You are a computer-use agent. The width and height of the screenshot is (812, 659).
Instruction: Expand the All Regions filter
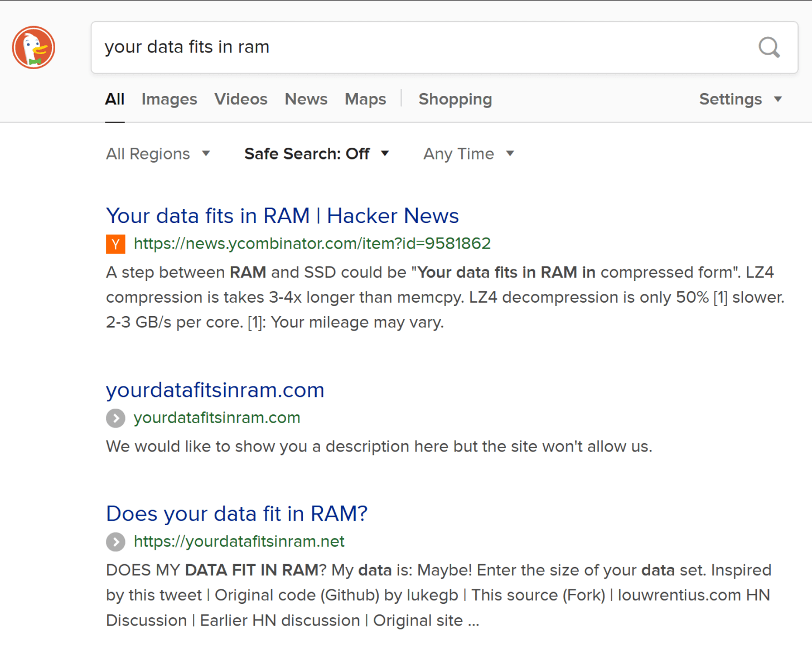[158, 154]
